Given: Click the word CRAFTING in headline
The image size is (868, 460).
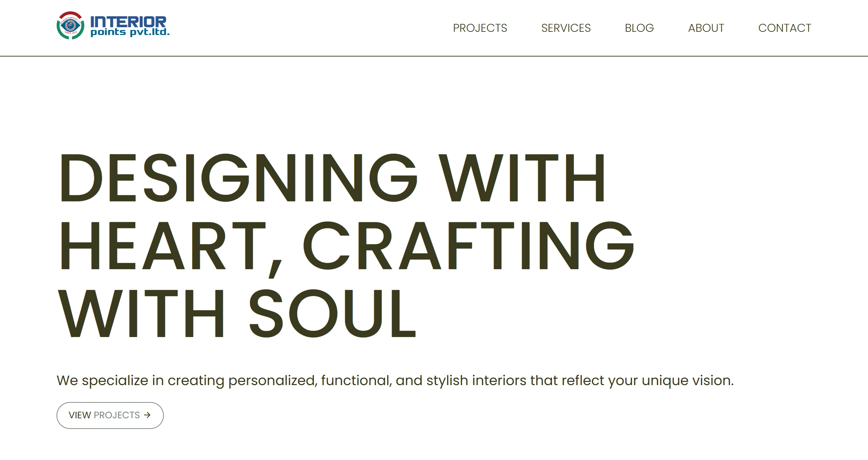Looking at the screenshot, I should click(x=469, y=246).
